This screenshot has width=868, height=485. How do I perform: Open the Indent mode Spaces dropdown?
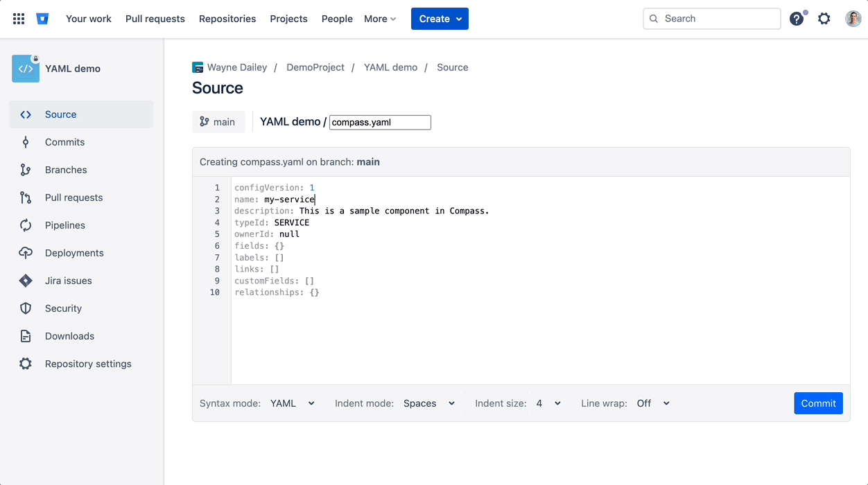click(429, 403)
